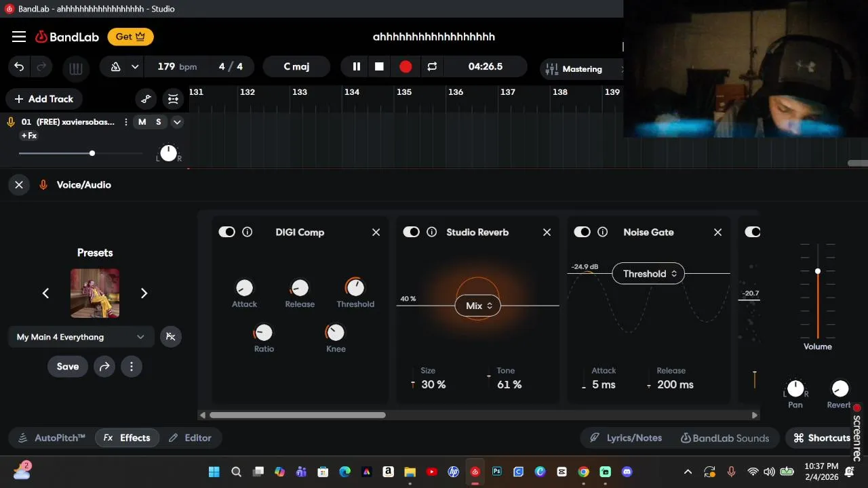Go to previous preset arrow
The height and width of the screenshot is (488, 868).
point(45,293)
